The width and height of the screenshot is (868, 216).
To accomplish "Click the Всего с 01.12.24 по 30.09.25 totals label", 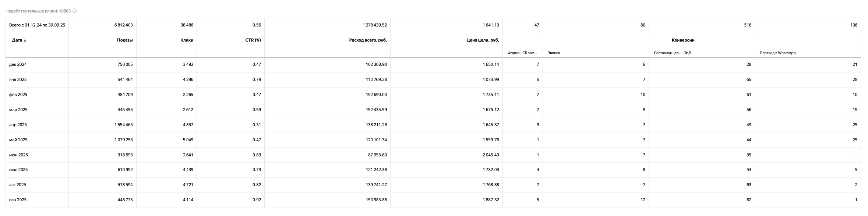I will point(37,25).
